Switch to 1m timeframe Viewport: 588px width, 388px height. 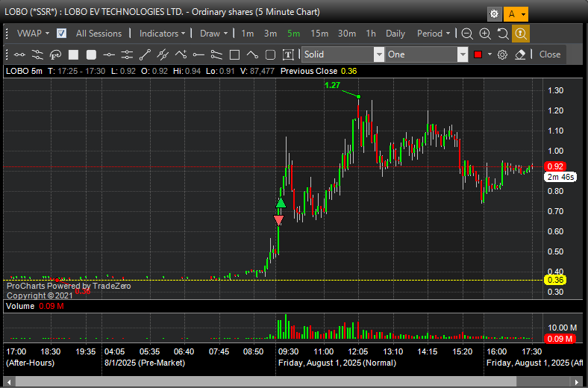click(x=248, y=34)
